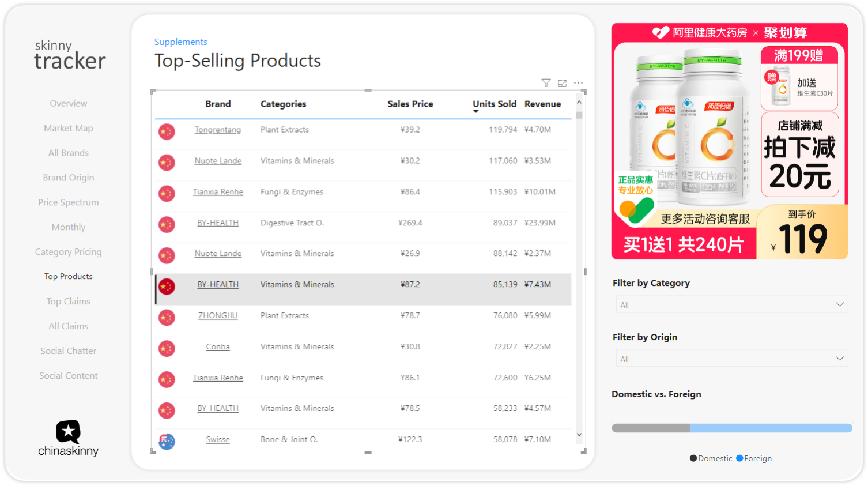This screenshot has height=486, width=868.
Task: Open more options ellipsis above table
Action: click(578, 83)
